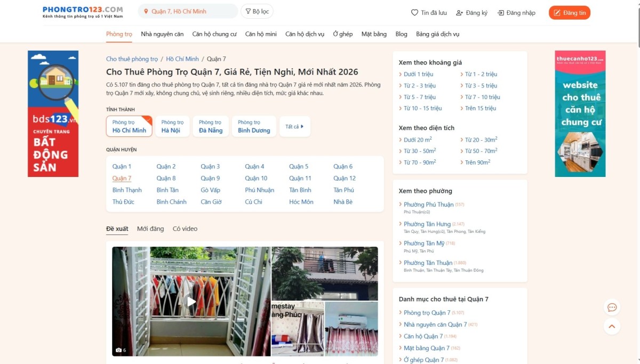Viewport: 640px width, 364px height.
Task: Choose Quận 1 district
Action: 122,166
